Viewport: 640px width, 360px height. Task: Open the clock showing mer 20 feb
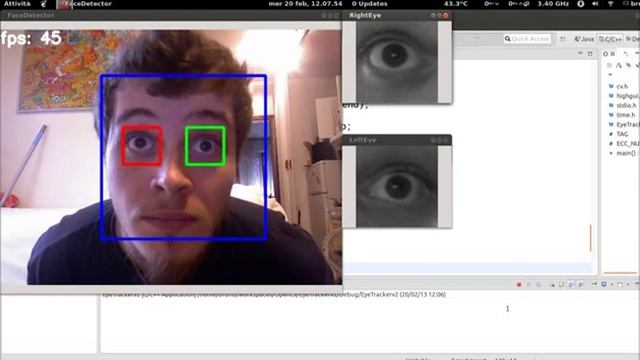(305, 4)
